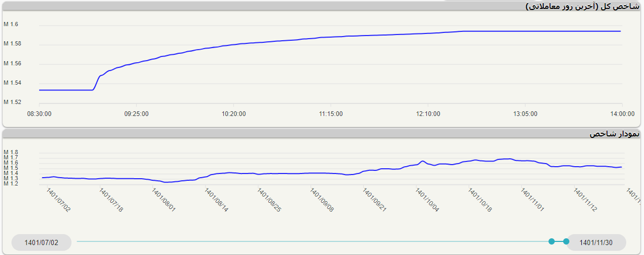Click the M 1.52 label on the upper chart
The image size is (644, 255).
tap(13, 102)
